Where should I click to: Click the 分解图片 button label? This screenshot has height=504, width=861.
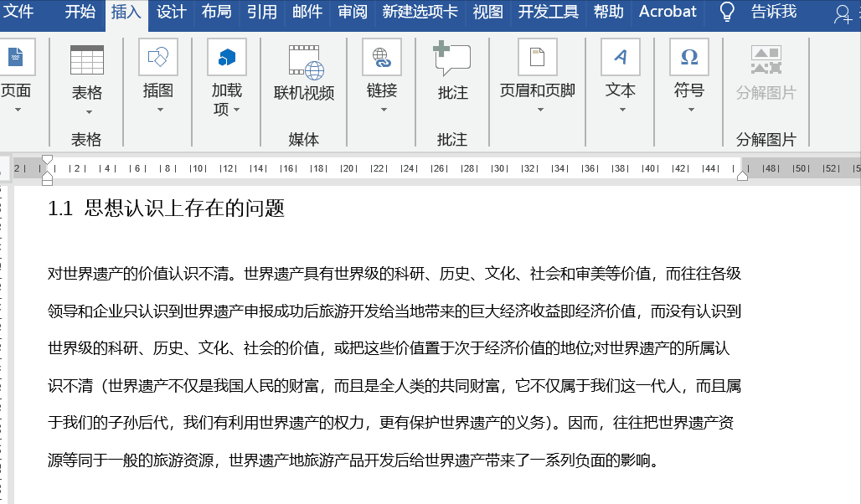[766, 93]
